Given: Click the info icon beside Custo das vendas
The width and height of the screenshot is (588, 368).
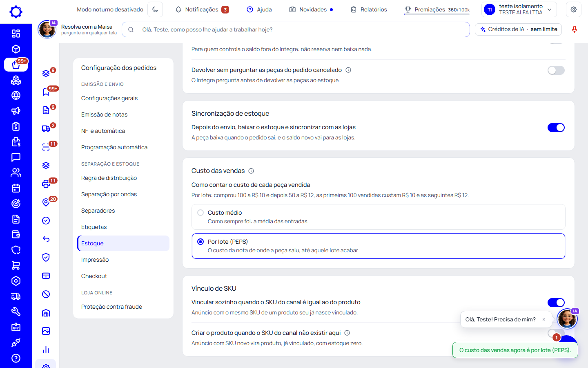Looking at the screenshot, I should click(x=251, y=171).
